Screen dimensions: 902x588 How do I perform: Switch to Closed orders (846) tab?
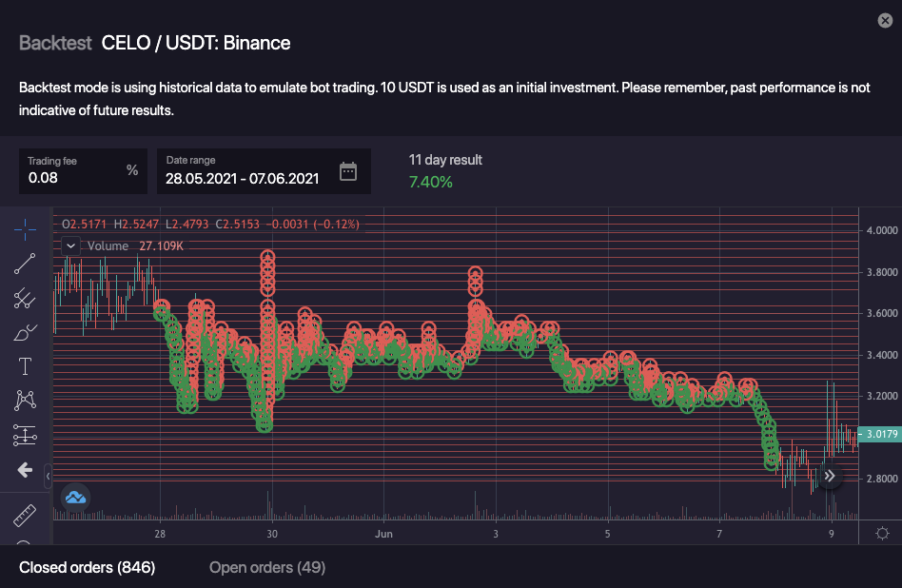(x=87, y=568)
